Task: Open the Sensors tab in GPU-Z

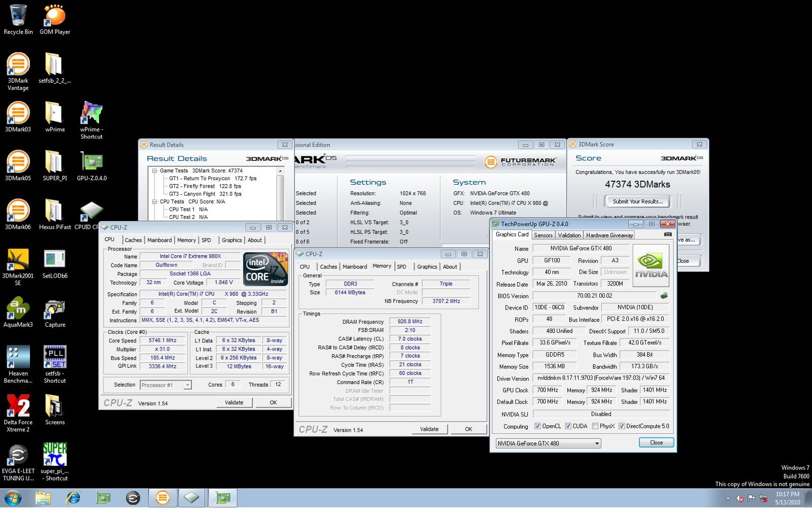Action: pyautogui.click(x=543, y=235)
